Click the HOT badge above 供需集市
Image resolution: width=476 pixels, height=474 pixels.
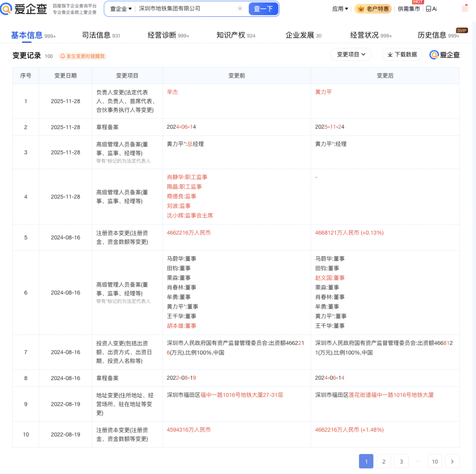[418, 2]
